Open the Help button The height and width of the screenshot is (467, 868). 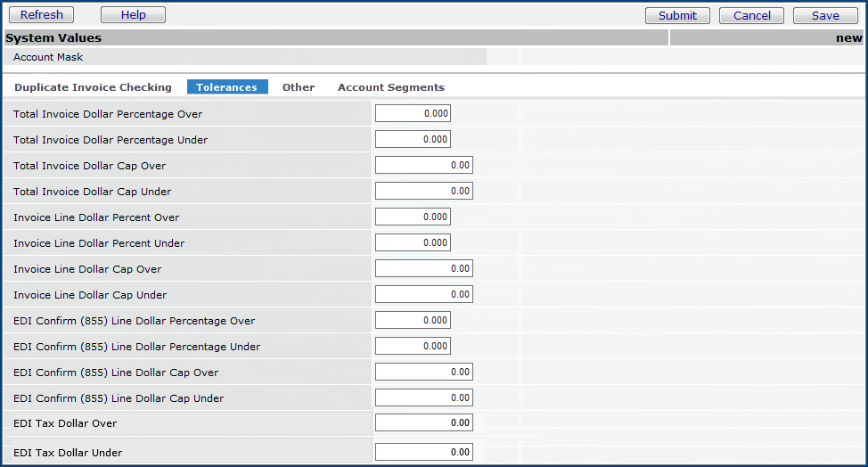point(133,15)
